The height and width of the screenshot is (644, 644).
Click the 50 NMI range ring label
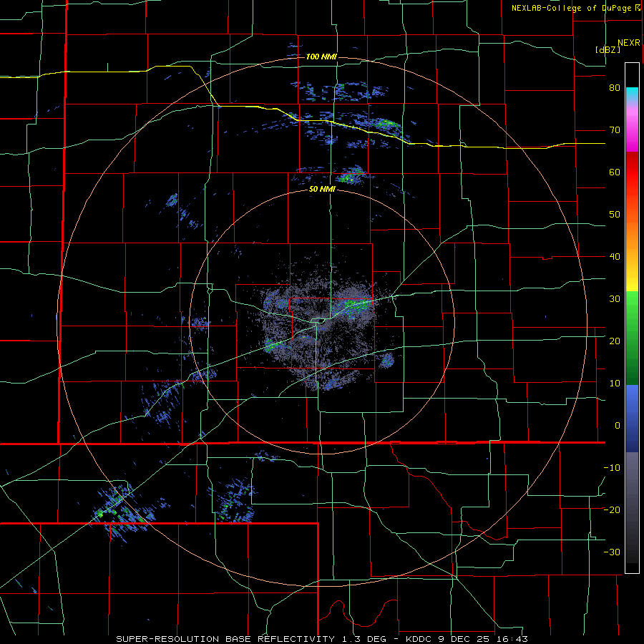[322, 190]
